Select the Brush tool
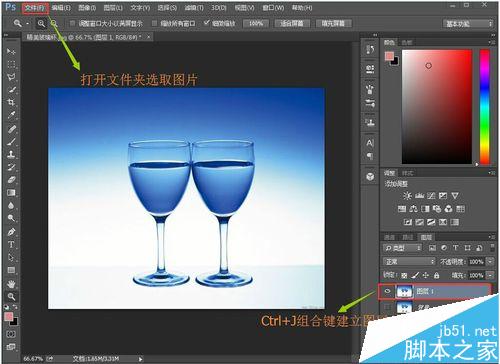Screen dimensions: 500x364 pos(11,141)
